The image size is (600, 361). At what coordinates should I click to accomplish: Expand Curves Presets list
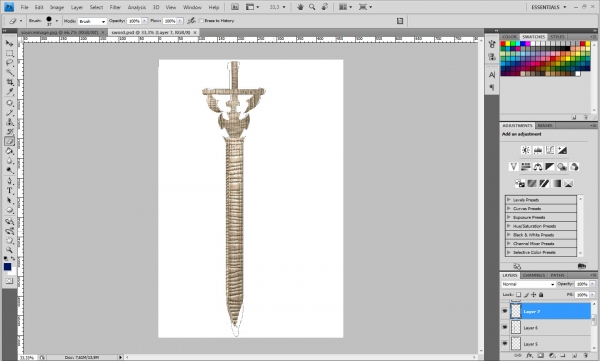pyautogui.click(x=509, y=209)
